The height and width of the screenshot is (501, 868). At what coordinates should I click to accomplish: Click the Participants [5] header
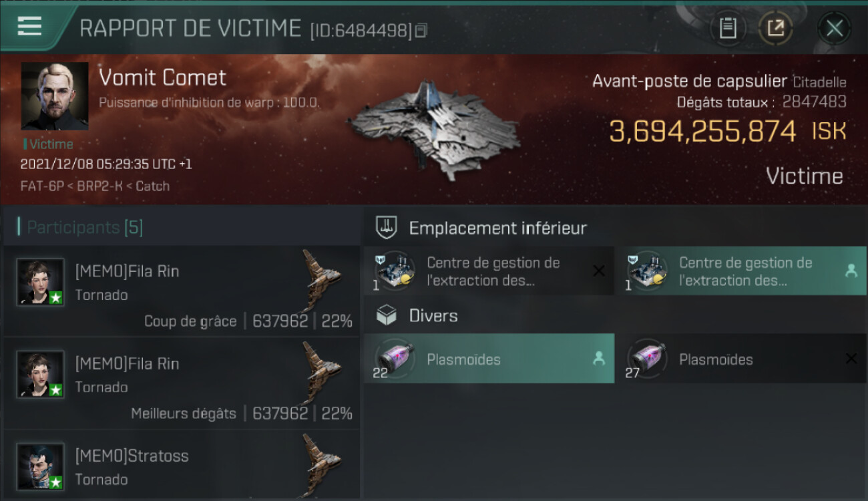tap(85, 228)
